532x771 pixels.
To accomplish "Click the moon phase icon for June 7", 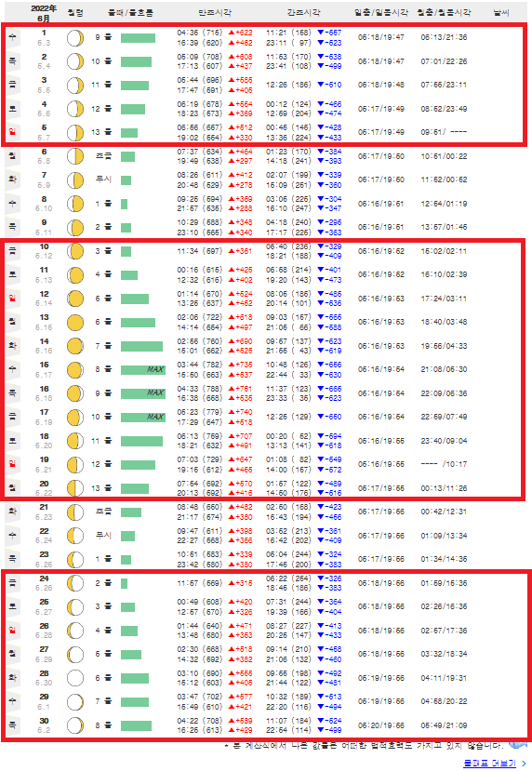I will pos(75,180).
